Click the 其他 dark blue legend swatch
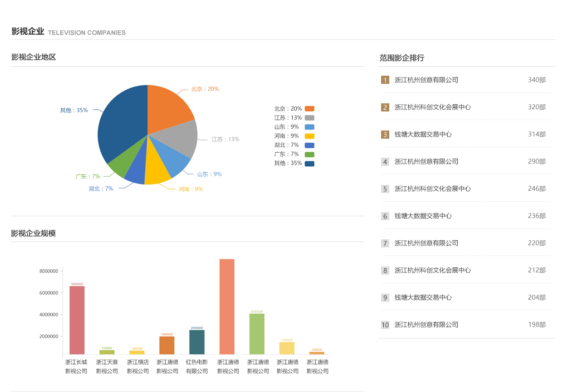This screenshot has height=392, width=568. click(x=309, y=164)
